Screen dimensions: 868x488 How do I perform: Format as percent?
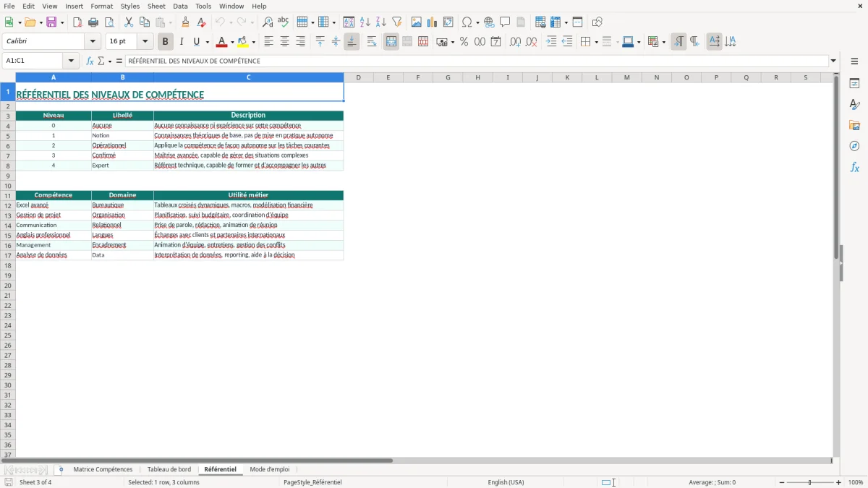[464, 42]
